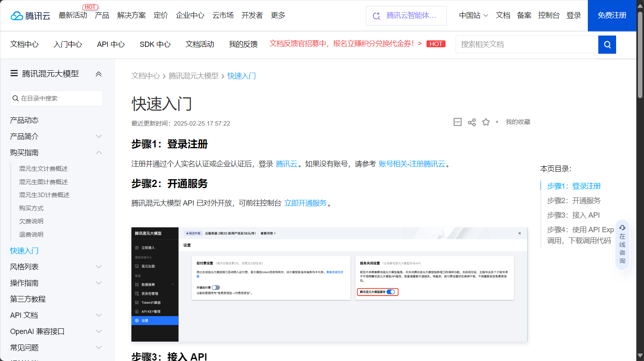Screen dimensions: 644x361
Task: Click the 免费注册 button
Action: coord(612,15)
